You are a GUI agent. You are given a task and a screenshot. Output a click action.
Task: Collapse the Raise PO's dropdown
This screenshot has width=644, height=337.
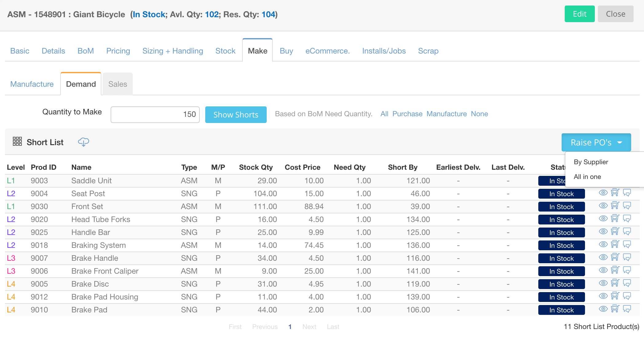tap(596, 142)
